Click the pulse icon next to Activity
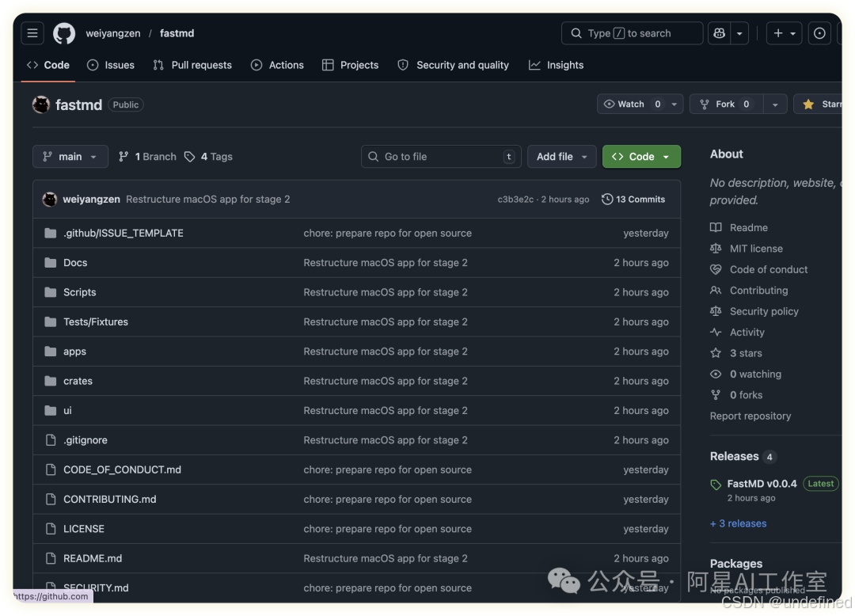 click(x=716, y=333)
